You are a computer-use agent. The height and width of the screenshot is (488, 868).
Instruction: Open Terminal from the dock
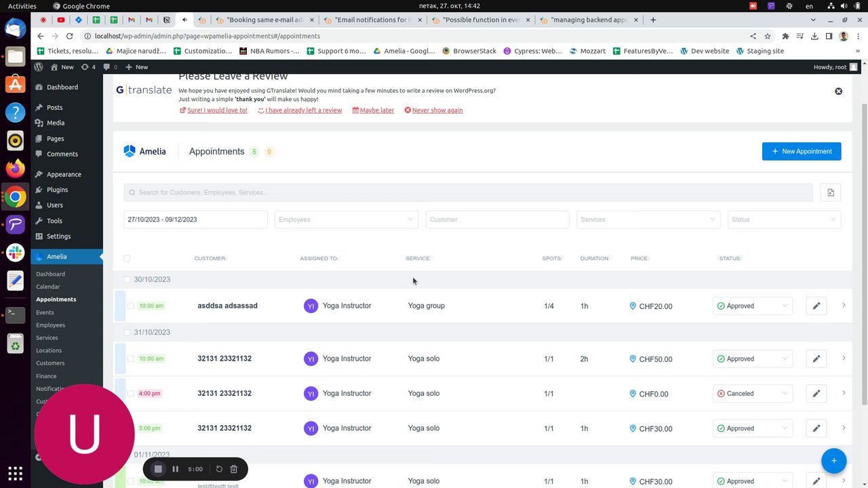coord(15,314)
